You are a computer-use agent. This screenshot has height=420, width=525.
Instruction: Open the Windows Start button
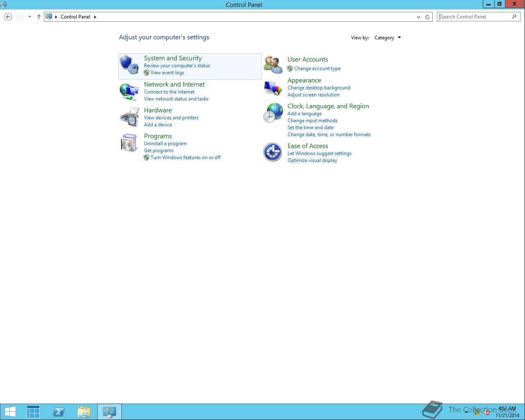pos(10,412)
